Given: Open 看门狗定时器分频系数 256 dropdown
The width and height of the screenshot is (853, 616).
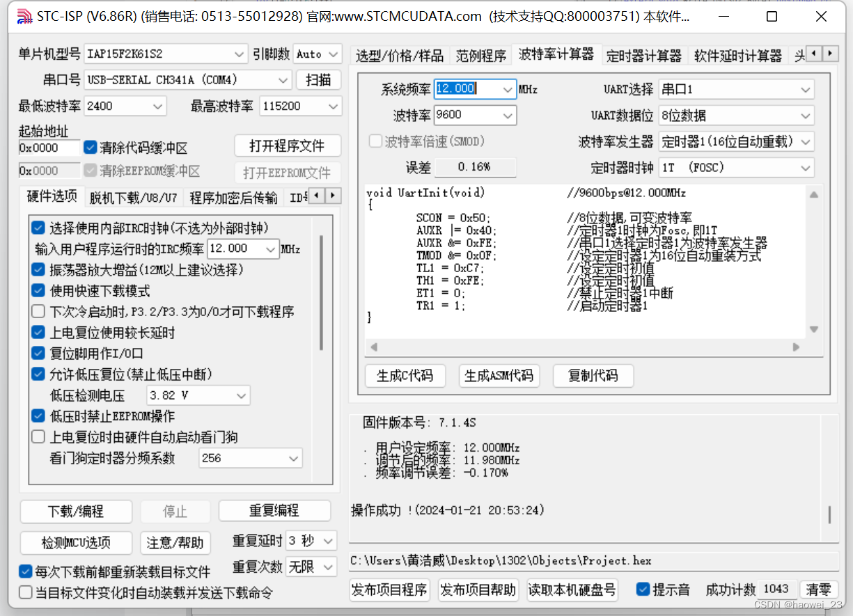Looking at the screenshot, I should pos(251,458).
